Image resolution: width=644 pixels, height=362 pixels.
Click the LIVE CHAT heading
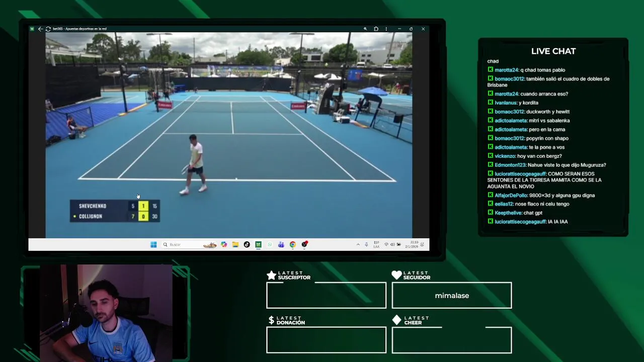click(553, 51)
